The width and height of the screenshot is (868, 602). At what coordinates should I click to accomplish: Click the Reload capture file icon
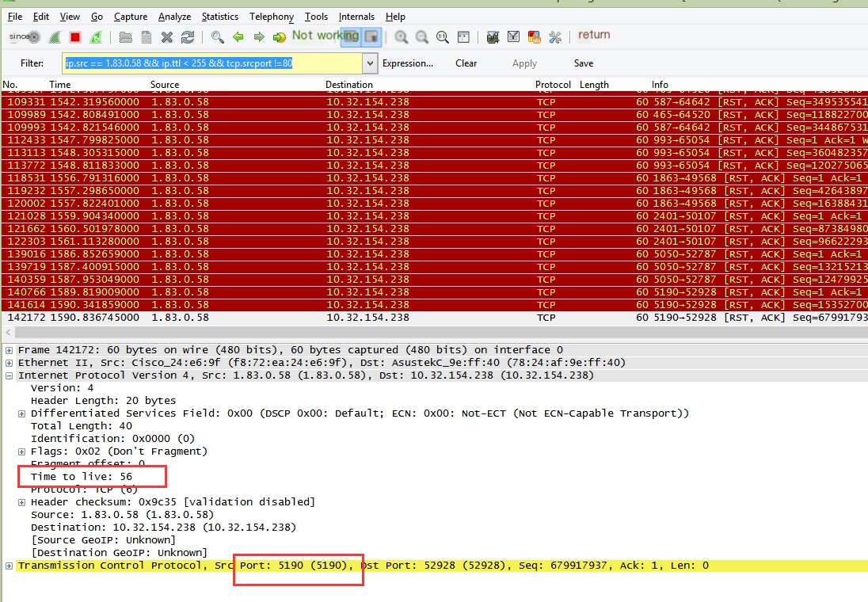click(188, 37)
